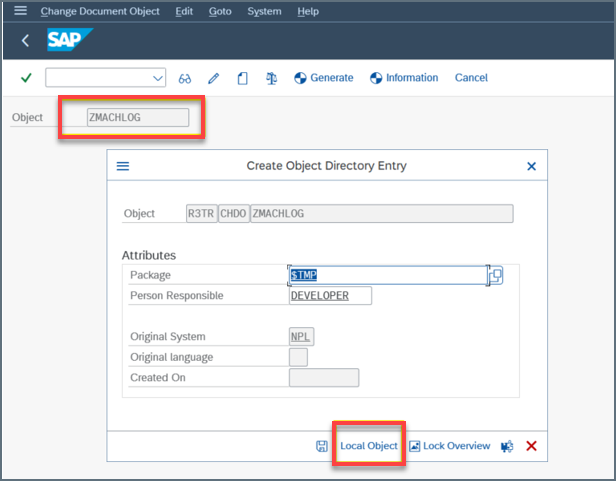616x481 pixels.
Task: Click the Save disk icon in dialog
Action: click(321, 446)
